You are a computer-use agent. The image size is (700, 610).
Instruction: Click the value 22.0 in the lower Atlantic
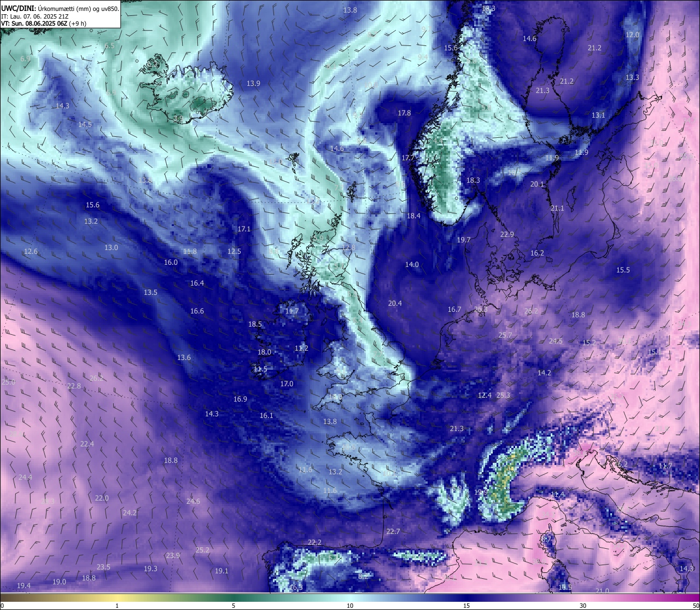click(x=102, y=498)
